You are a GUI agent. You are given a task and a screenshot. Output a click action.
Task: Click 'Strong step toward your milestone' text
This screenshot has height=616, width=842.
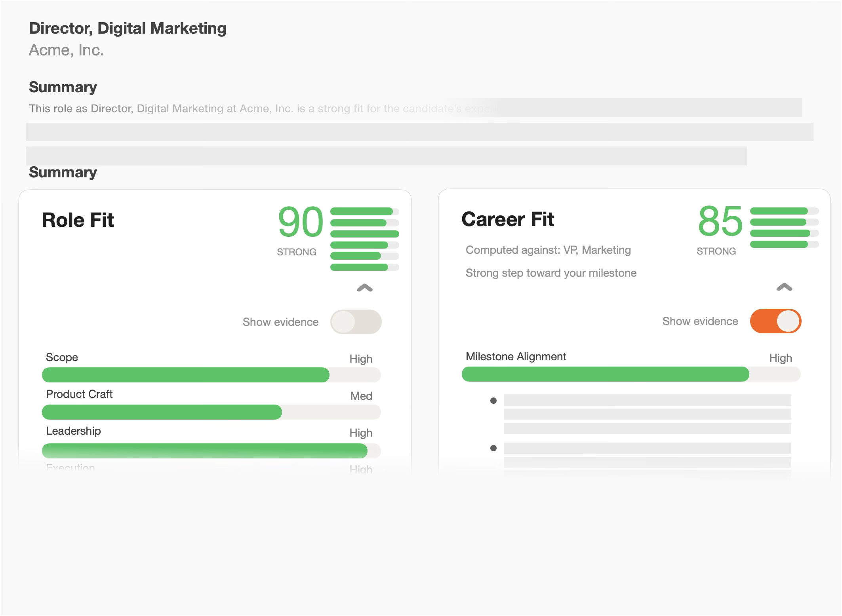(551, 273)
